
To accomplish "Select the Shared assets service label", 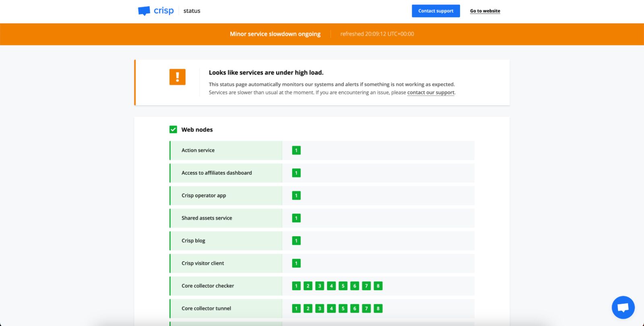I will [207, 218].
